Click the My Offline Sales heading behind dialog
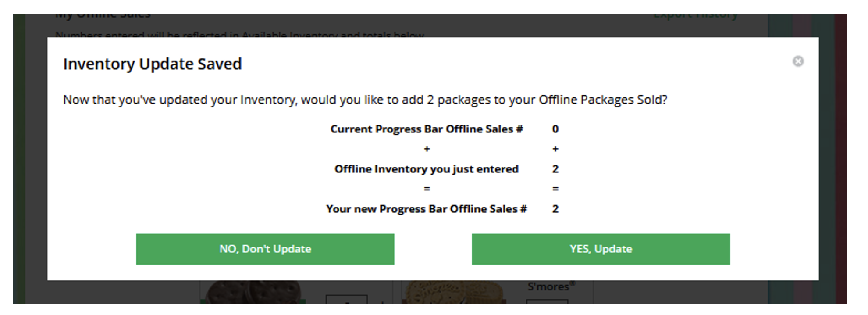 [103, 16]
